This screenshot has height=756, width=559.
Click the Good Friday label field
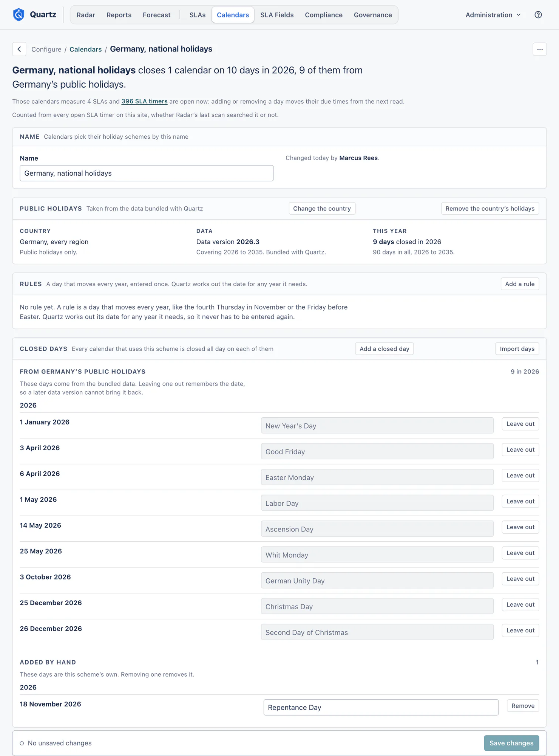click(377, 451)
